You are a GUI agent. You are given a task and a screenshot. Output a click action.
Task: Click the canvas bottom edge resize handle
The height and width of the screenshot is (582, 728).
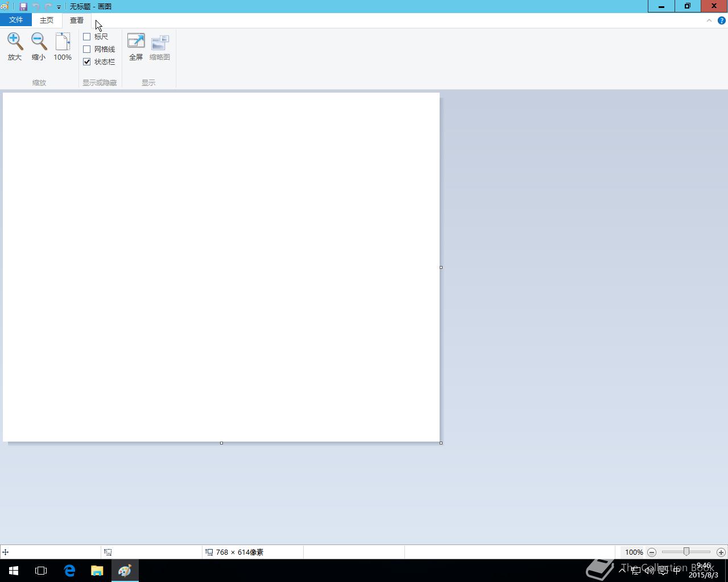[221, 443]
